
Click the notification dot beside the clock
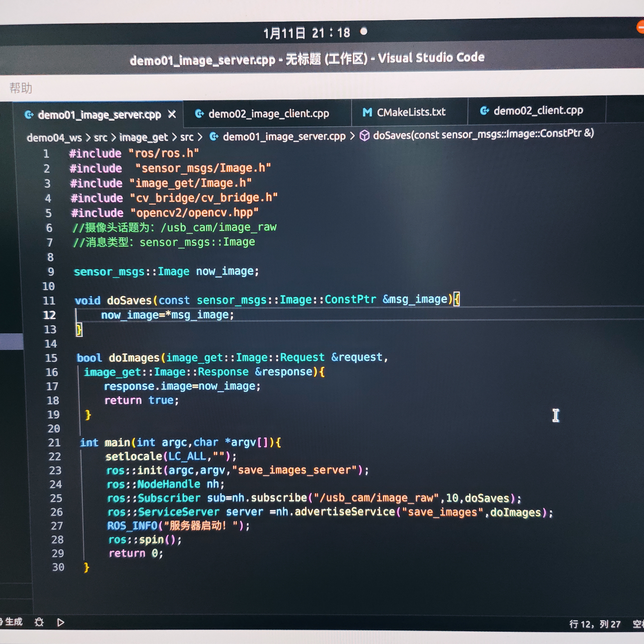pyautogui.click(x=364, y=32)
